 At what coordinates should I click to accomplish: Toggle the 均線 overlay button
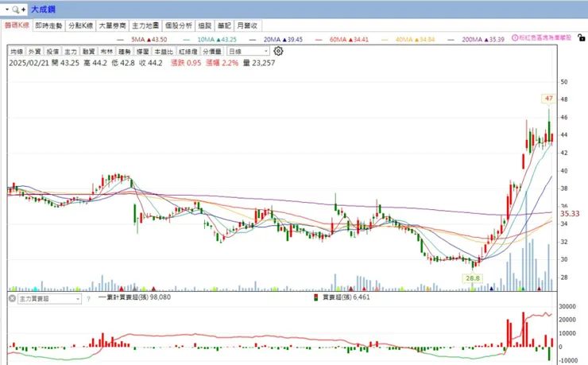tap(17, 52)
